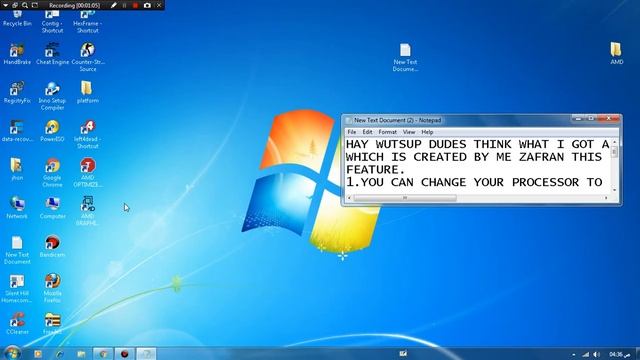640x360 pixels.
Task: Select the jhon folder icon
Action: pos(17,169)
